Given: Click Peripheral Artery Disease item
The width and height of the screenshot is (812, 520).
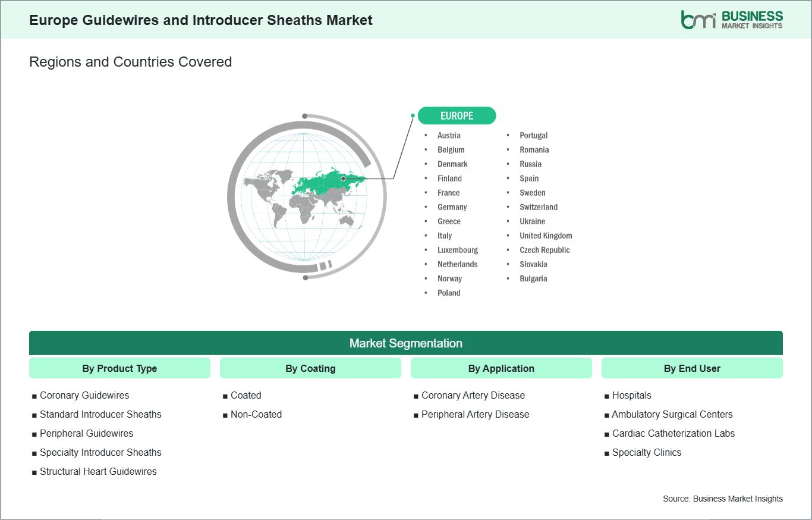Looking at the screenshot, I should [475, 414].
